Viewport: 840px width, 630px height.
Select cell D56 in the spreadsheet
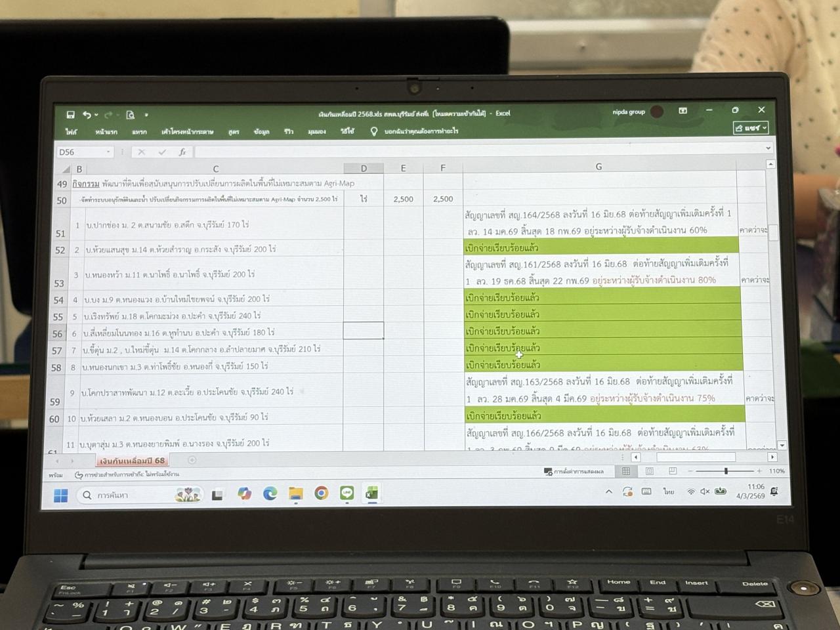pos(364,331)
